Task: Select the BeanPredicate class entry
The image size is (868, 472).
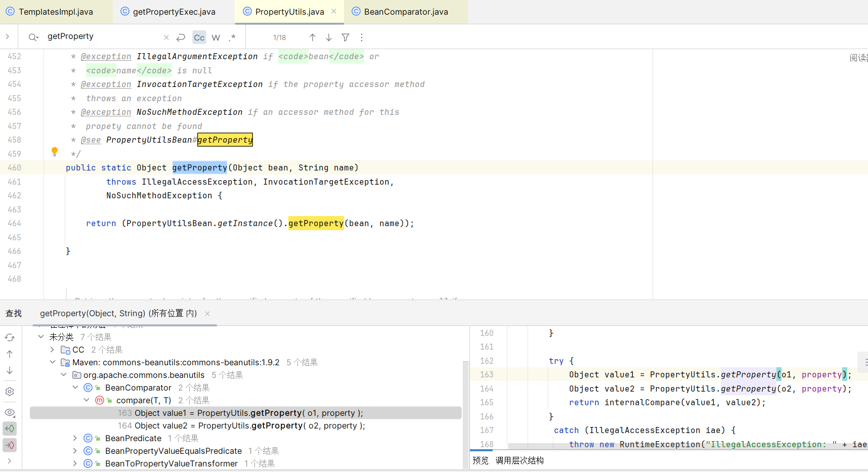Action: tap(133, 438)
